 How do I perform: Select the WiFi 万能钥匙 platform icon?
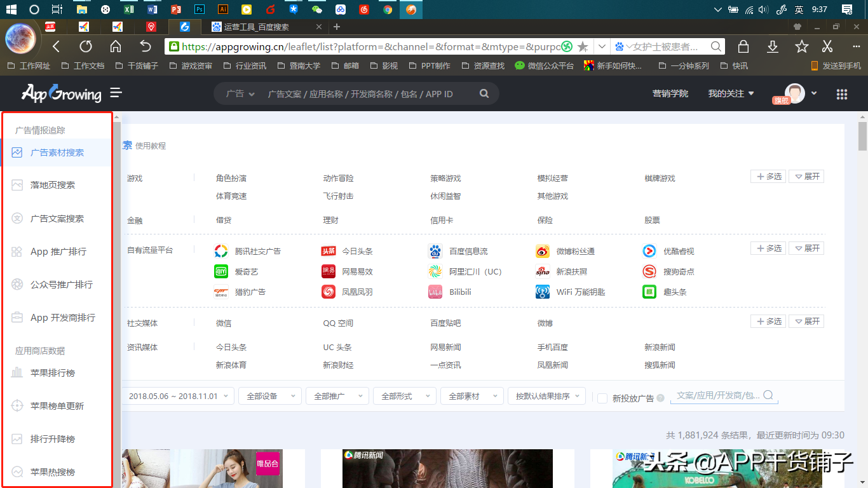pos(542,292)
